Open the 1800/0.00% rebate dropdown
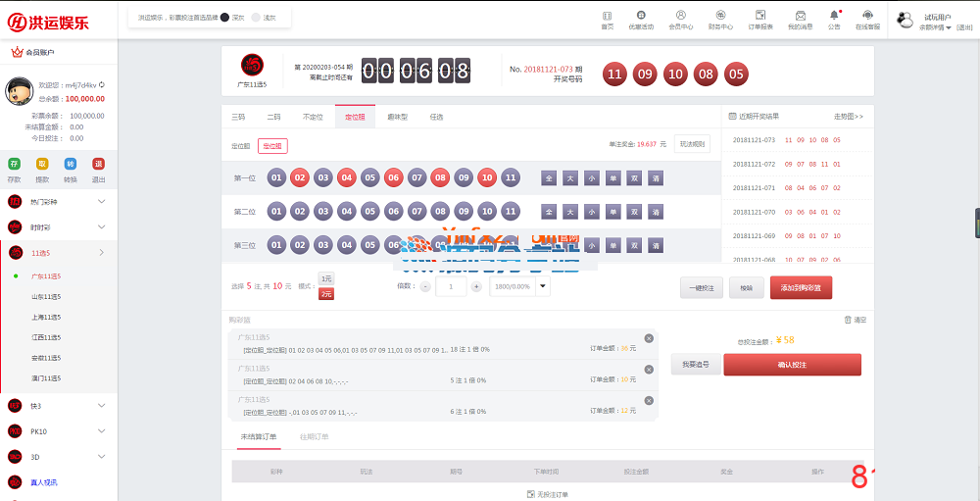Image resolution: width=980 pixels, height=501 pixels. coord(542,286)
